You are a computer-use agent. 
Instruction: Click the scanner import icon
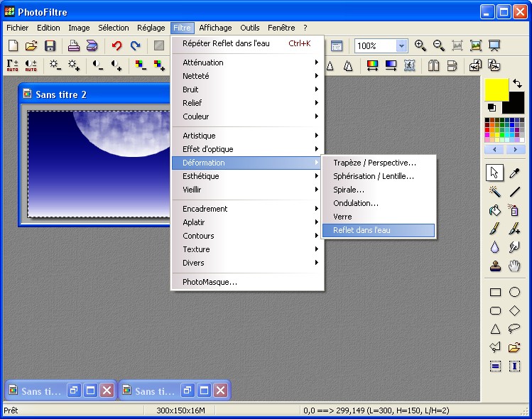tap(92, 45)
